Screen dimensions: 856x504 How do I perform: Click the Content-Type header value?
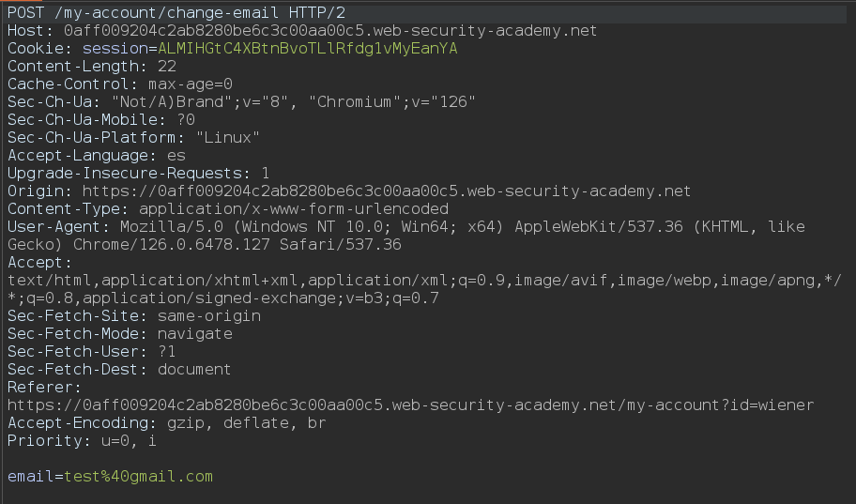pos(294,209)
